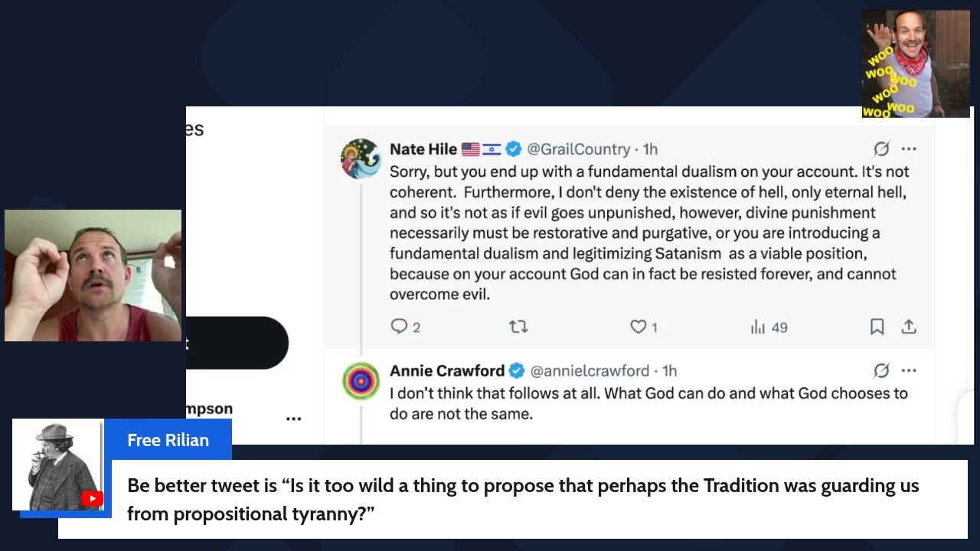The image size is (980, 551).
Task: Click Annie Crawford's colorful circular avatar
Action: click(x=361, y=381)
